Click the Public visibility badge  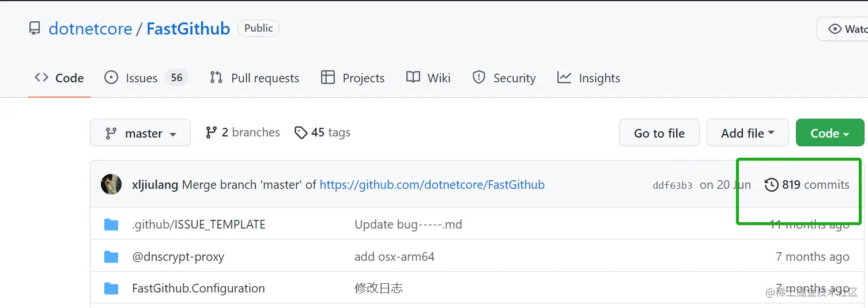click(258, 28)
